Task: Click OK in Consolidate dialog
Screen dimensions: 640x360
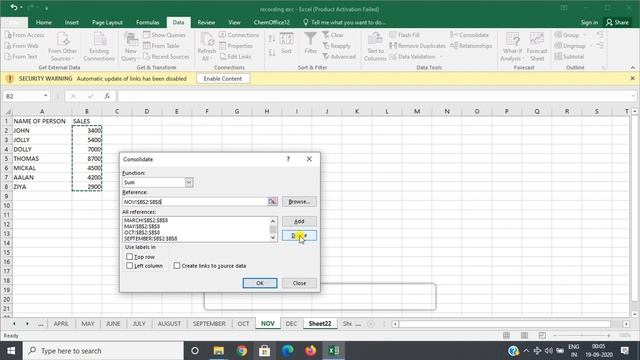Action: click(x=260, y=283)
